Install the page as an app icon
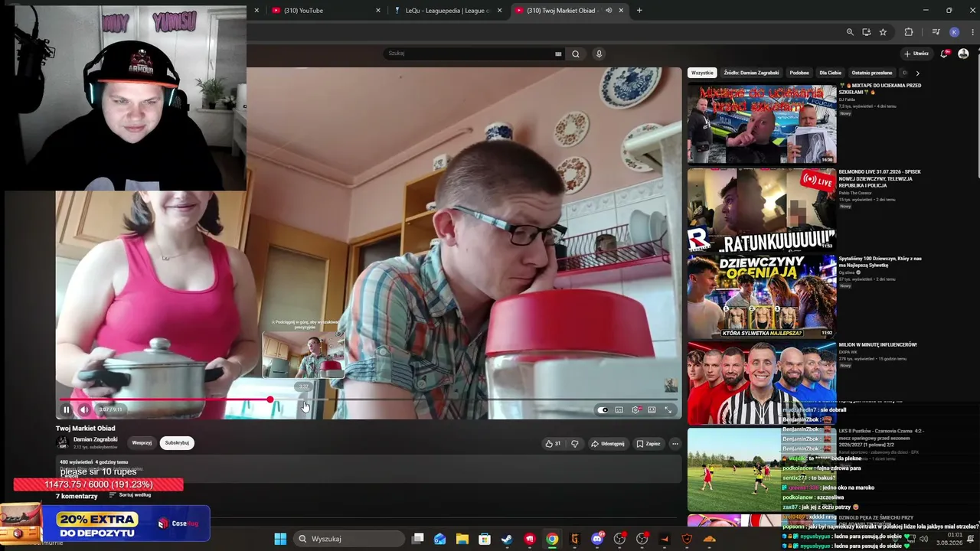 coord(866,32)
